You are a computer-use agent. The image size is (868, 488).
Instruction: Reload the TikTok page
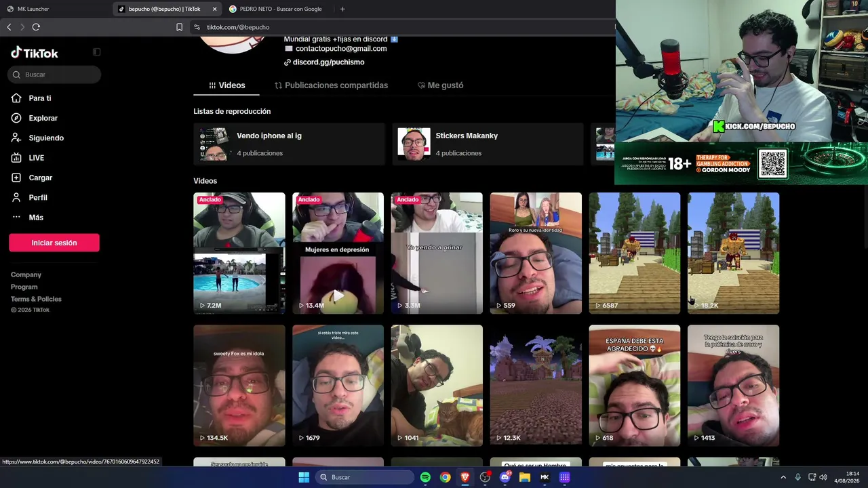tap(36, 27)
